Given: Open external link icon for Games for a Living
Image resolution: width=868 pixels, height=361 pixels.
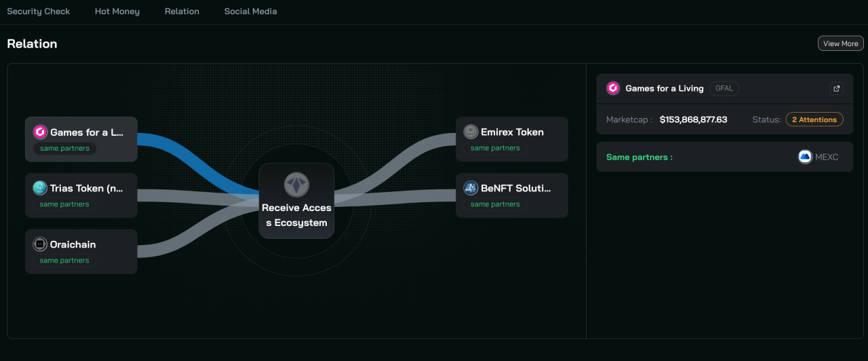Looking at the screenshot, I should 836,88.
